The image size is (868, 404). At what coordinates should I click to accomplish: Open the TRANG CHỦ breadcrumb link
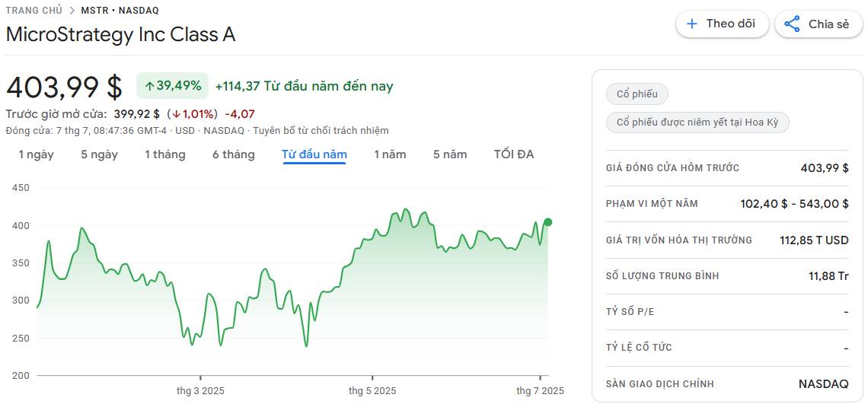(x=34, y=10)
